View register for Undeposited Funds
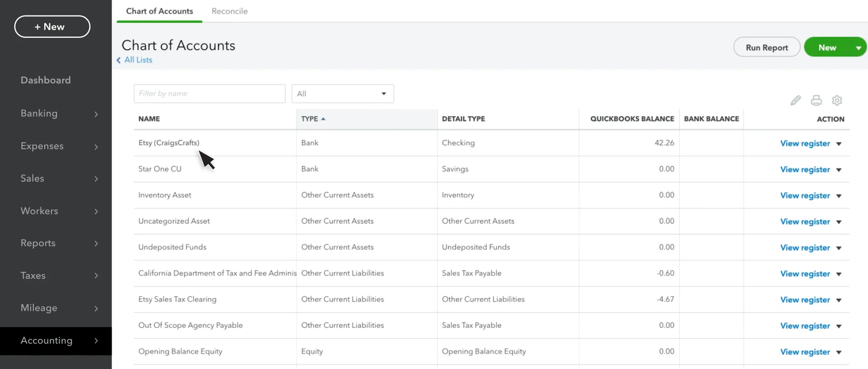Image resolution: width=868 pixels, height=369 pixels. 805,247
